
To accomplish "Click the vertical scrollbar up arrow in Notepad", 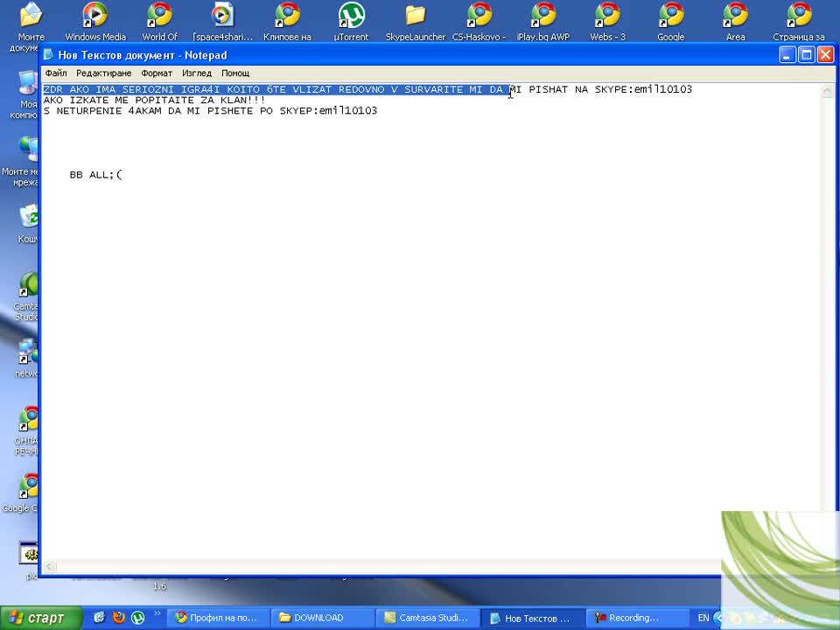I will coord(827,90).
